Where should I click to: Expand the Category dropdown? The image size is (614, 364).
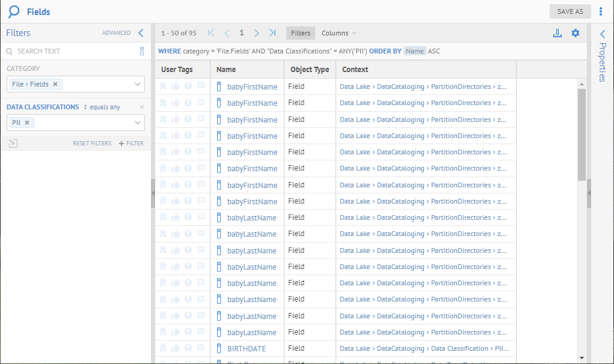point(138,84)
